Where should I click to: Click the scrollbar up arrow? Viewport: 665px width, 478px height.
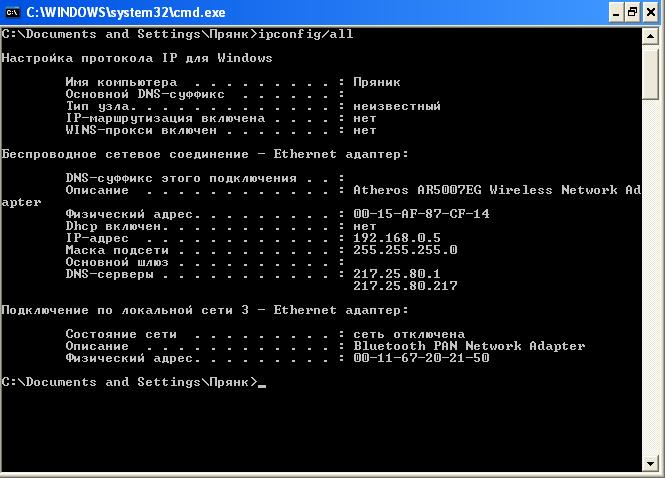click(x=653, y=34)
